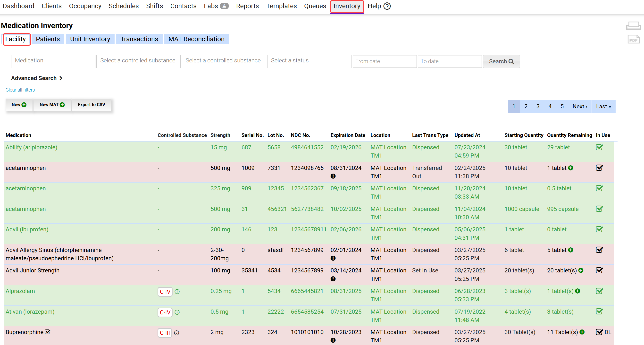The image size is (644, 345).
Task: Click the New MAT button
Action: pyautogui.click(x=52, y=105)
